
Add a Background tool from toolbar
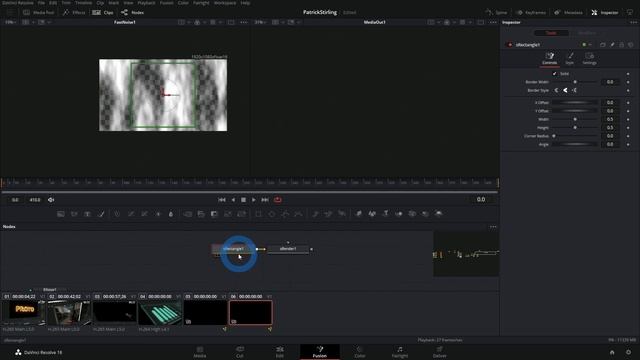pos(61,214)
